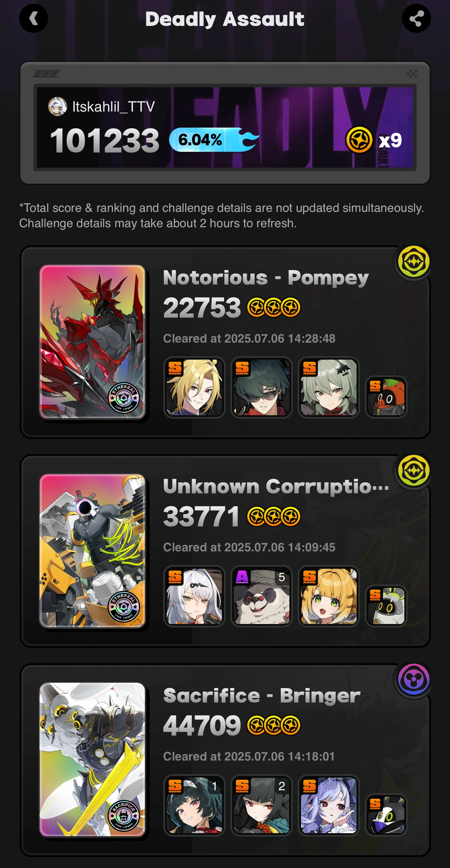This screenshot has width=450, height=868.
Task: Open the share icon
Action: point(416,18)
